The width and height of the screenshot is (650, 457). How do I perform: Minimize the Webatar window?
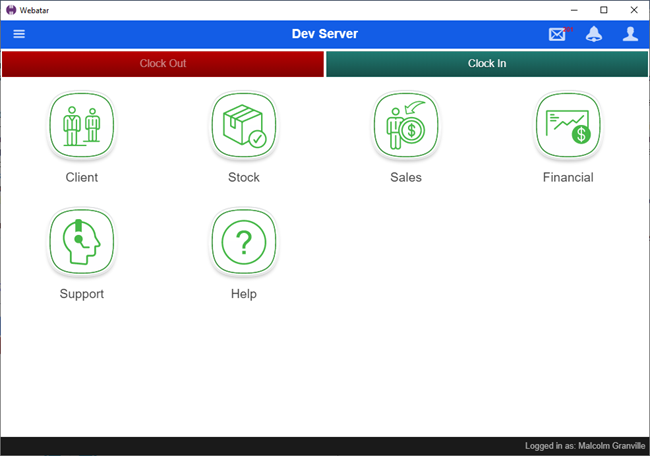[x=575, y=9]
